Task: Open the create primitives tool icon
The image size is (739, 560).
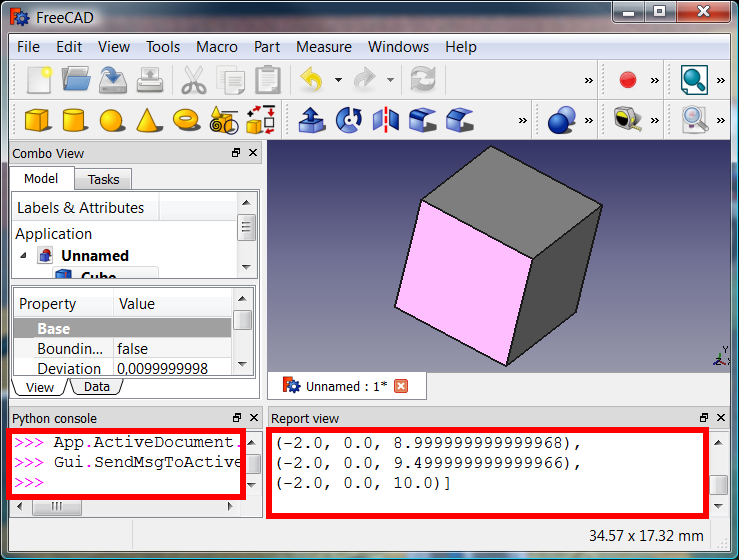Action: (x=223, y=120)
